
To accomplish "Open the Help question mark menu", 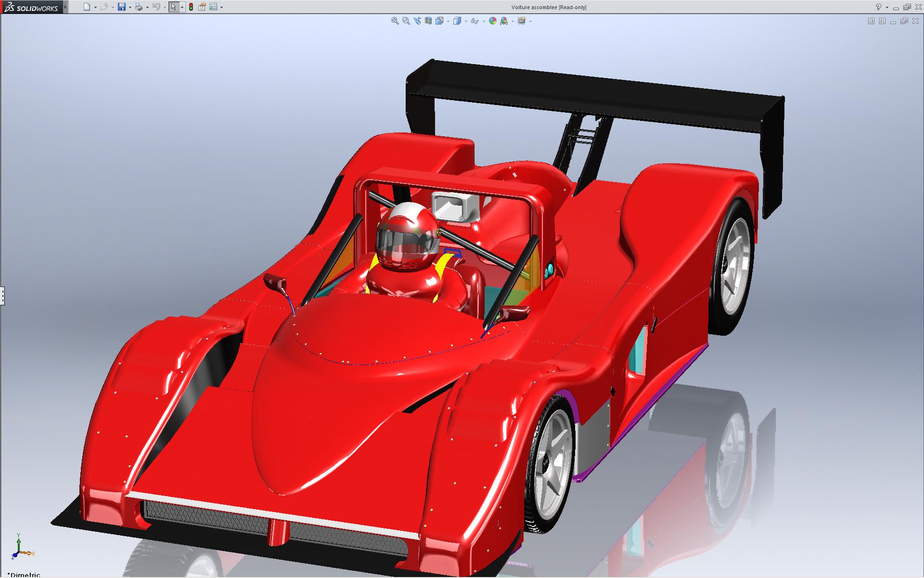I will pyautogui.click(x=878, y=7).
